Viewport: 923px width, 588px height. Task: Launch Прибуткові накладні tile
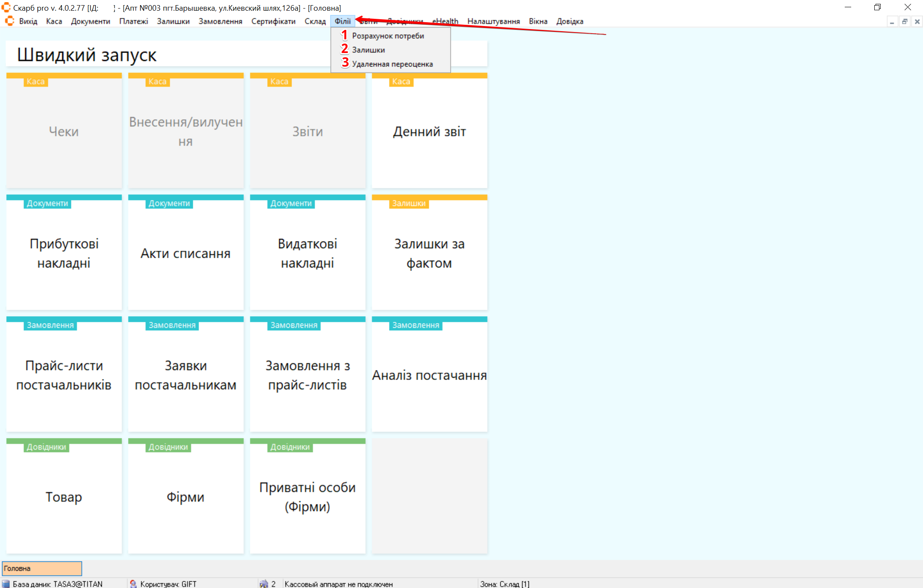[x=64, y=253]
